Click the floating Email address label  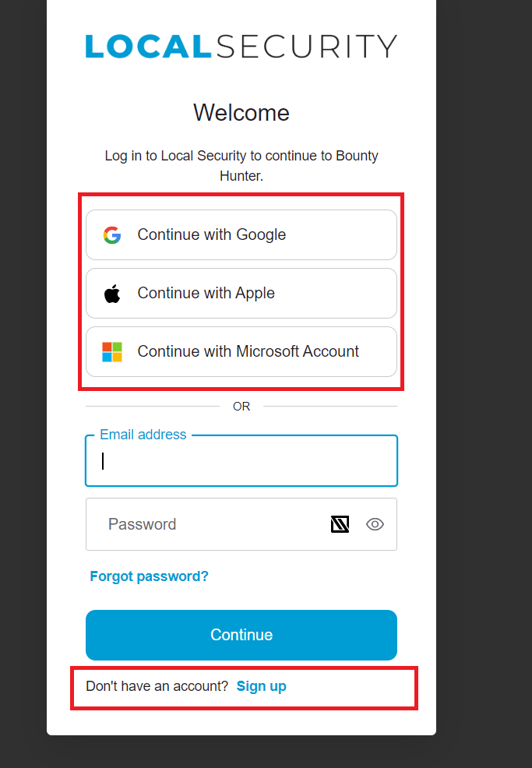click(143, 435)
